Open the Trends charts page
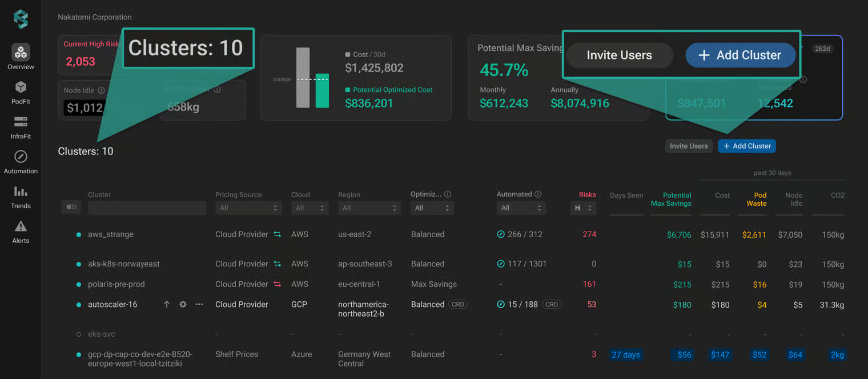This screenshot has width=868, height=379. [x=21, y=197]
